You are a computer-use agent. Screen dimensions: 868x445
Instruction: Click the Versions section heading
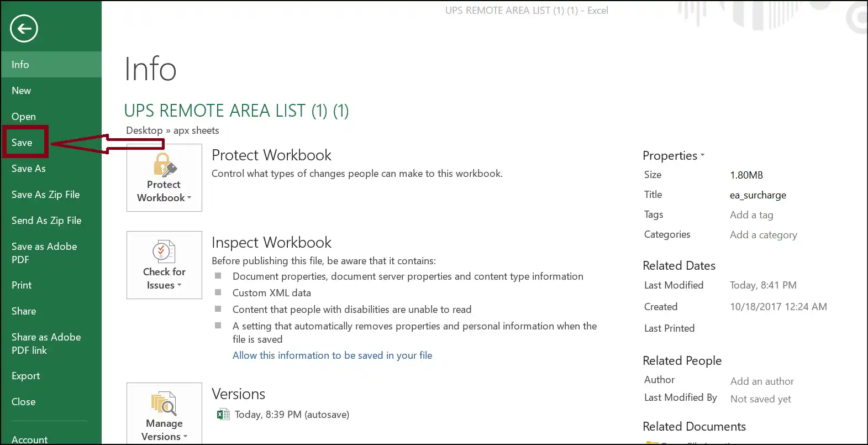click(238, 394)
